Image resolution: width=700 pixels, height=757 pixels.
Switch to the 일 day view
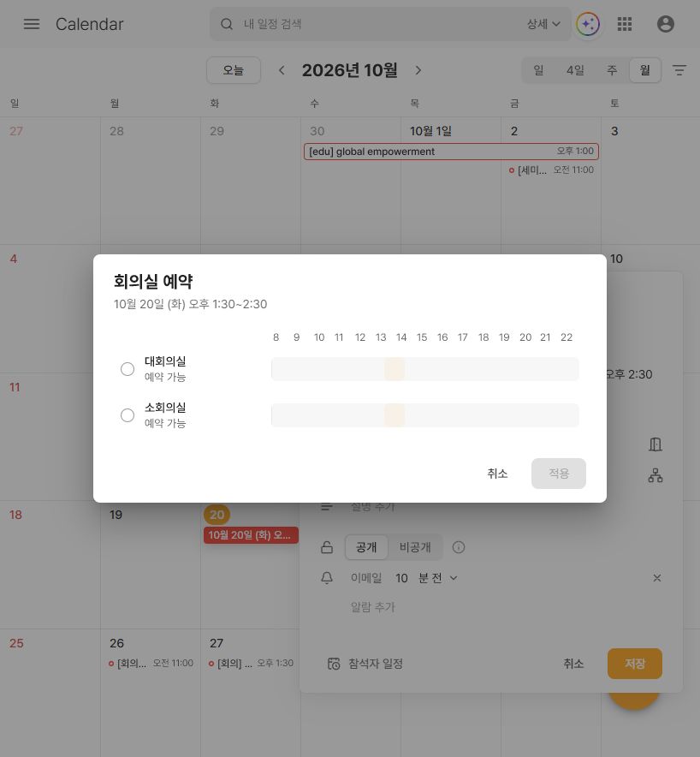pos(538,70)
